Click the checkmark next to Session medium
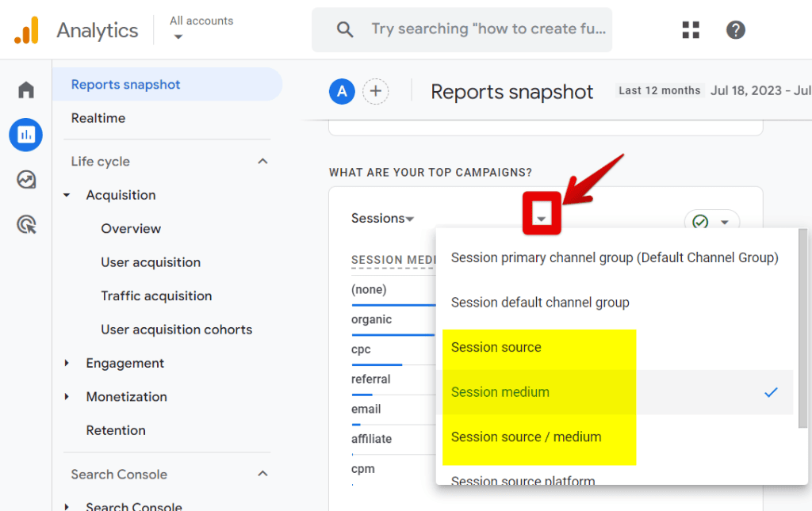 coord(769,391)
